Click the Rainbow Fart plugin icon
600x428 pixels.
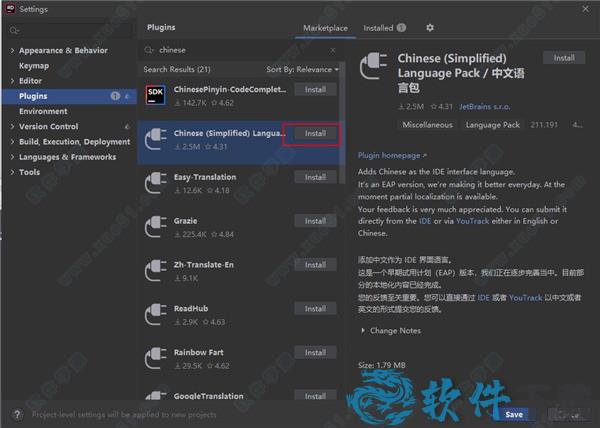[155, 358]
